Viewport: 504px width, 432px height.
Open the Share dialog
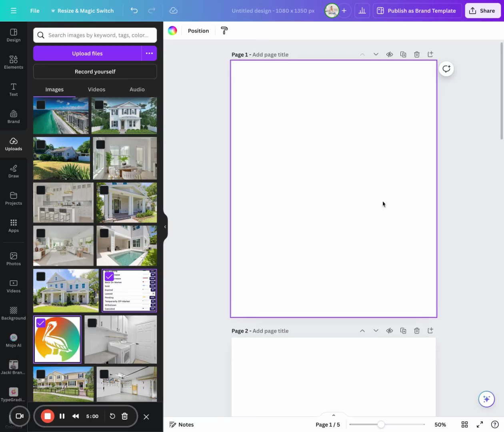click(482, 11)
